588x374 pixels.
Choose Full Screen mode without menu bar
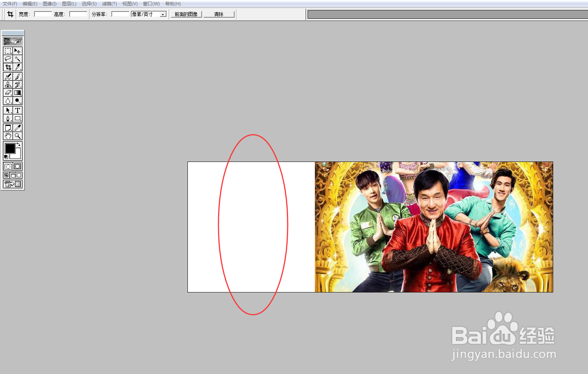[x=19, y=175]
